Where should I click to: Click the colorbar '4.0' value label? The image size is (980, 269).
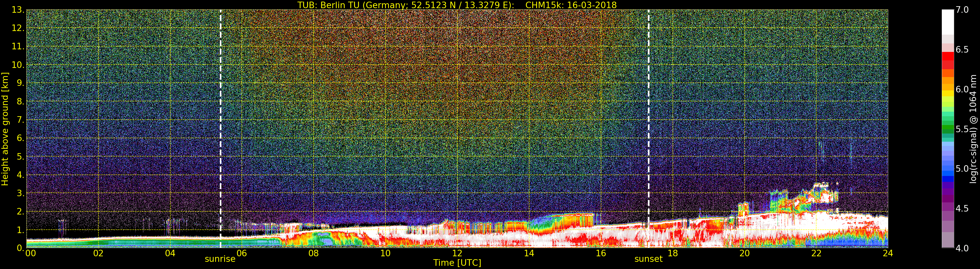click(962, 248)
